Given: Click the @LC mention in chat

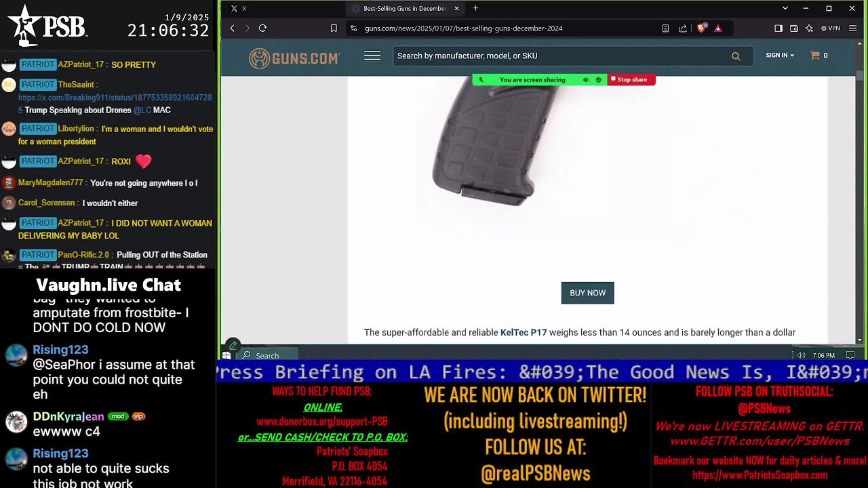Looking at the screenshot, I should click(142, 110).
